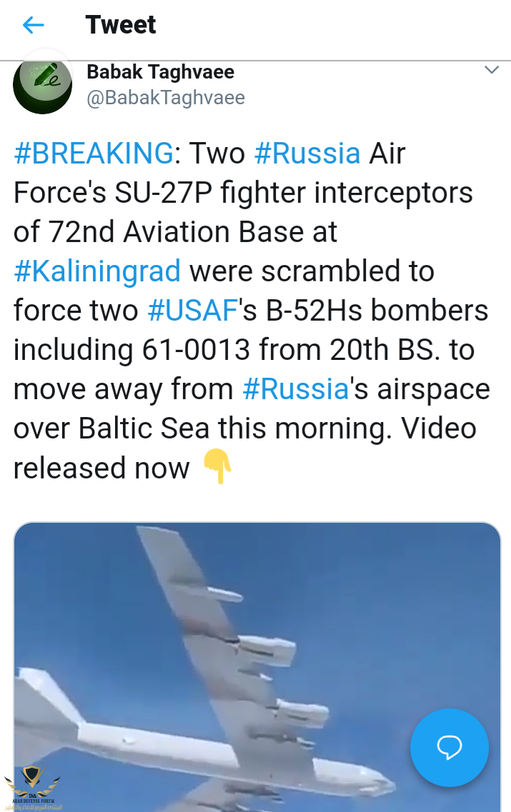Screen dimensions: 511x812
Task: Click the #Russia hashtag before 's airspace
Action: click(x=295, y=389)
